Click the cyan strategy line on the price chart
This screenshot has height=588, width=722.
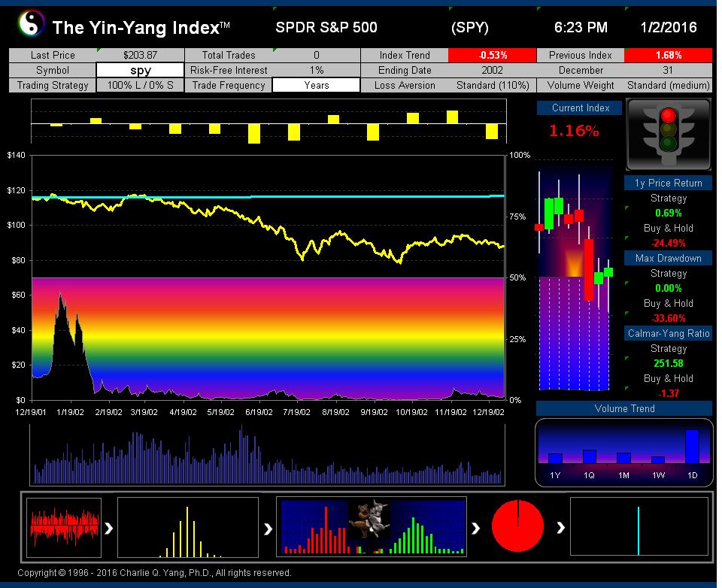268,196
